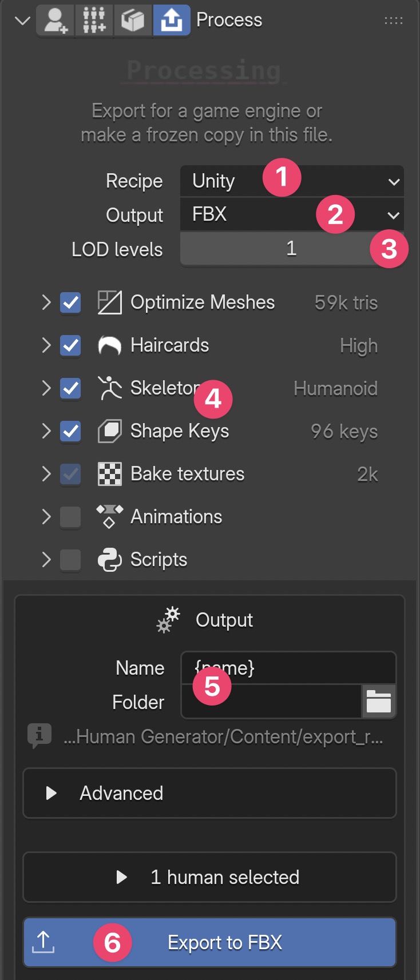Enable the Animations checkbox
Viewport: 420px width, 980px height.
tap(70, 517)
